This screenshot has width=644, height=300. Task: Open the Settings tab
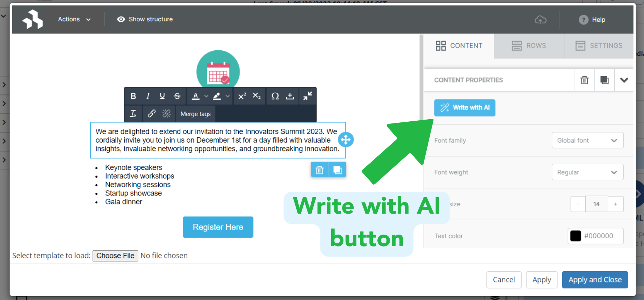[599, 45]
